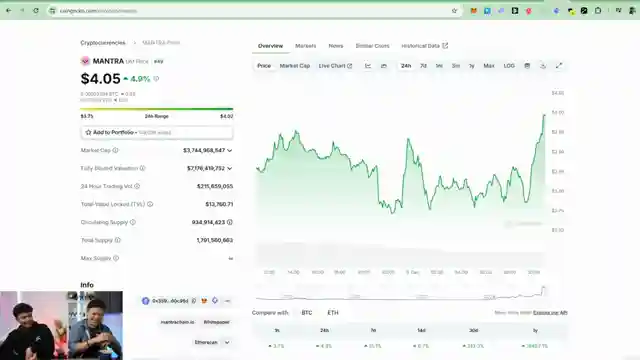
Task: Open the Total Supply info icon
Action: tap(118, 240)
